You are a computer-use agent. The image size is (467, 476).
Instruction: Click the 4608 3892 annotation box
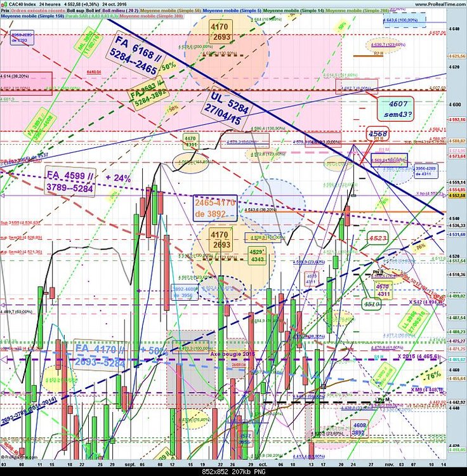(x=360, y=428)
